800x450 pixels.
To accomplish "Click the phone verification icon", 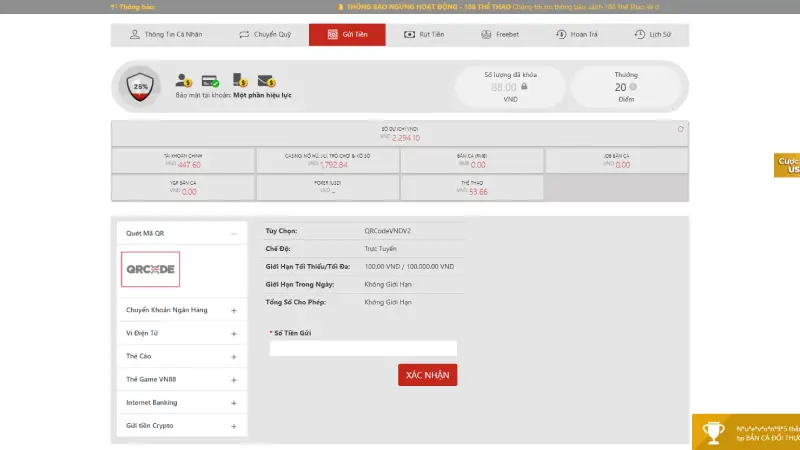I will point(239,80).
